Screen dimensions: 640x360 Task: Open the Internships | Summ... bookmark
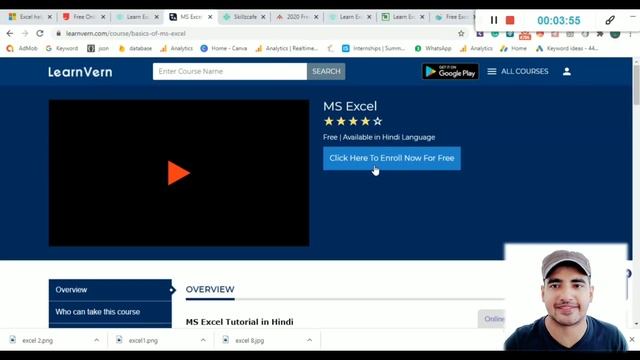tap(374, 48)
